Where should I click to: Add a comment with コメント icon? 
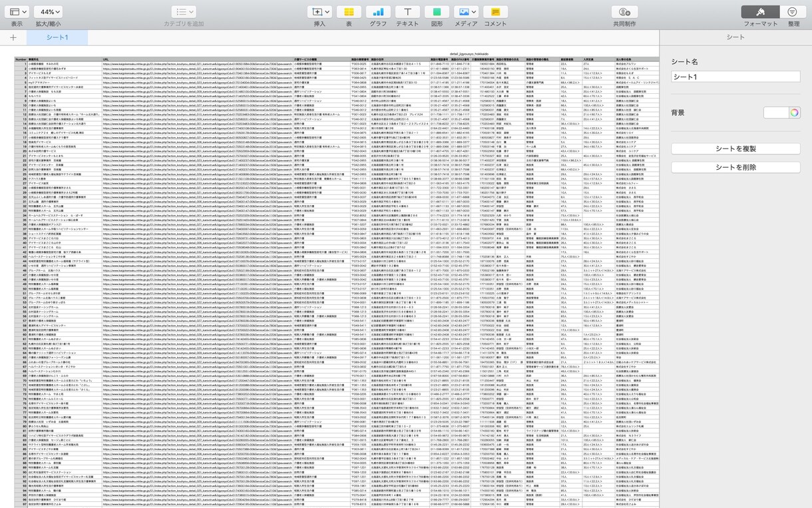(495, 12)
